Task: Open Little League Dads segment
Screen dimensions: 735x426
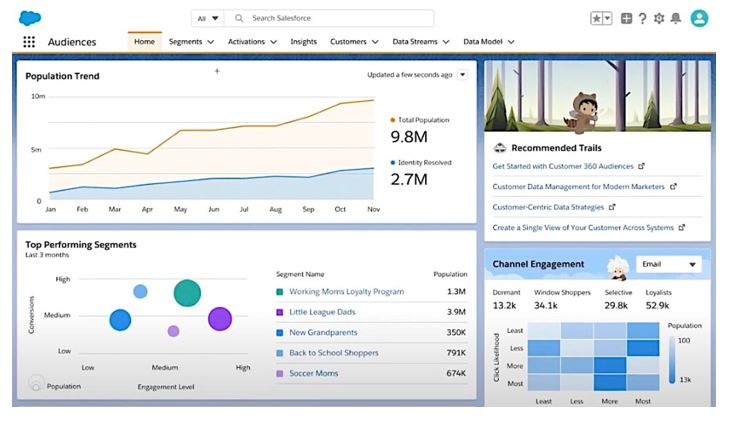Action: click(x=322, y=312)
